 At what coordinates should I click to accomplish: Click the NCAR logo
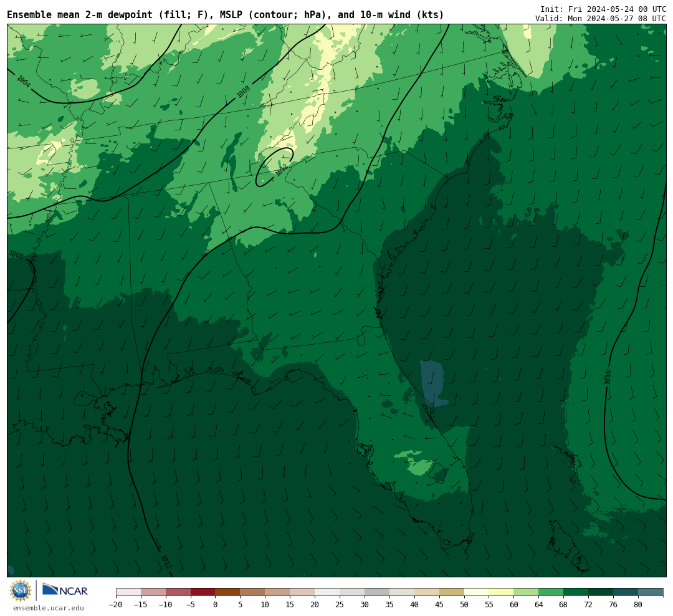click(x=65, y=590)
